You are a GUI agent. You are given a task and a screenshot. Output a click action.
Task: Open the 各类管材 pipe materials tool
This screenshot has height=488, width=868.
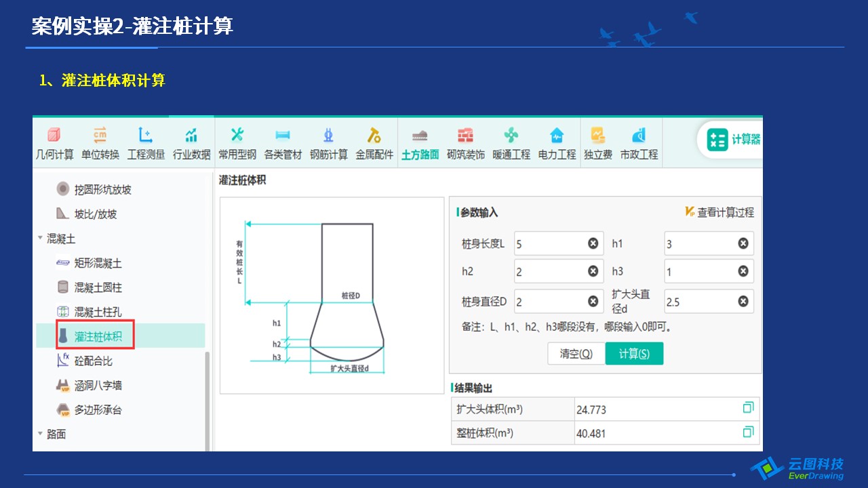283,143
